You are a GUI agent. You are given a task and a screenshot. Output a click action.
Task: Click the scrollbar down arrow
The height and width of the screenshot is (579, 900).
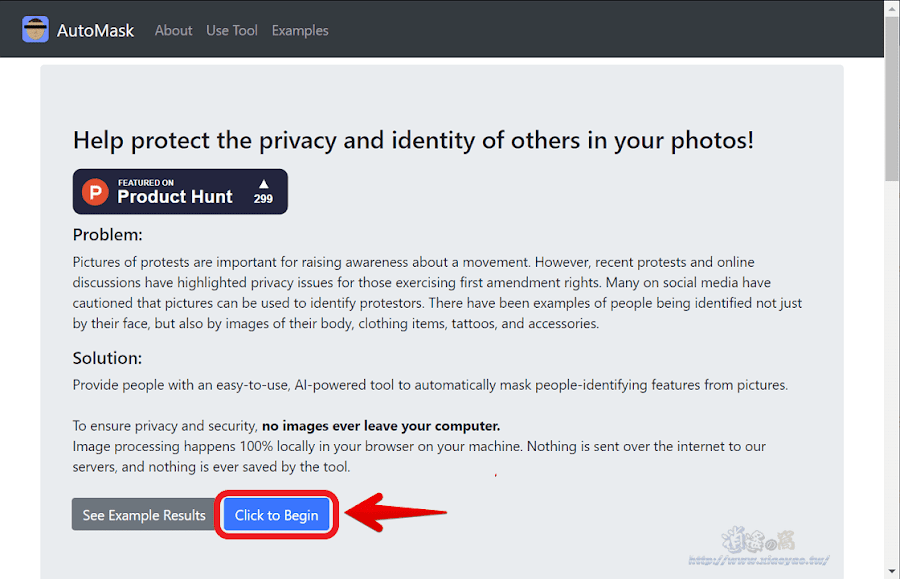click(x=892, y=572)
